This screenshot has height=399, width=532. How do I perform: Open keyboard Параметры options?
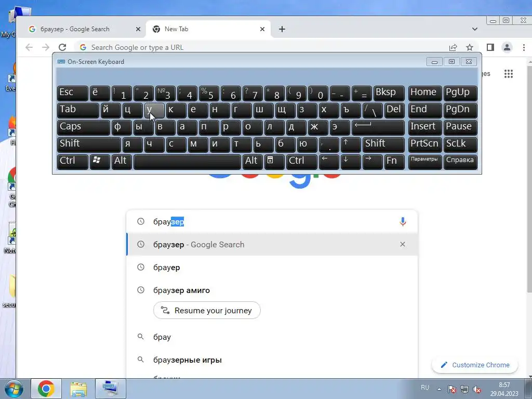click(x=425, y=162)
